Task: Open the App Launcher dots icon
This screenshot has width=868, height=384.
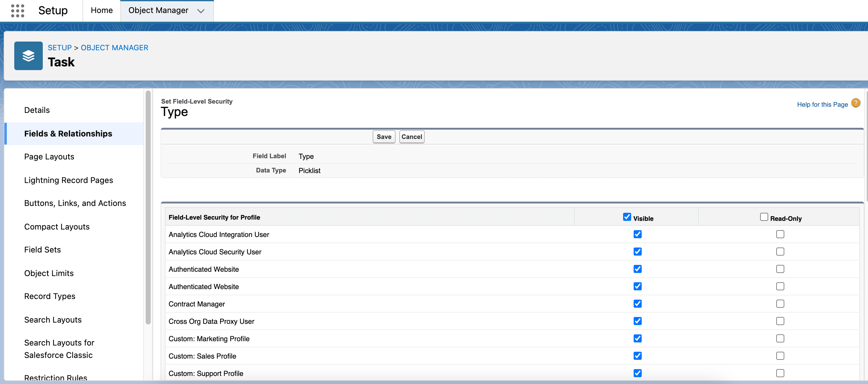Action: (x=18, y=11)
